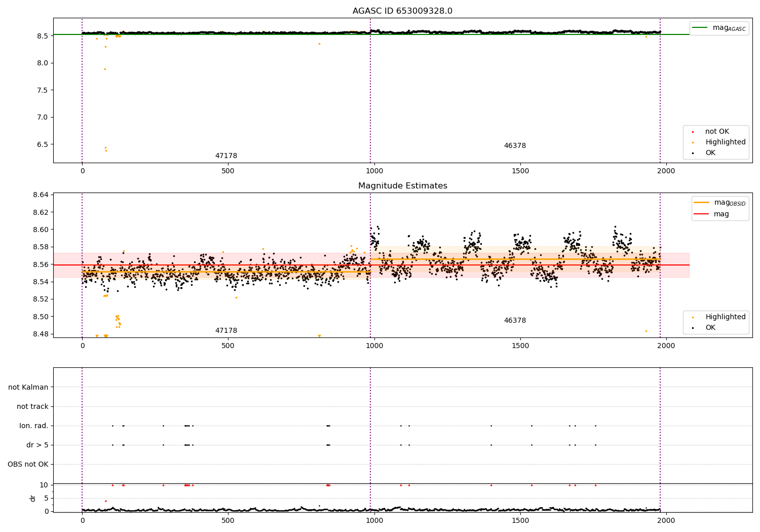Click the 8.64 tick on the middle plot
Image resolution: width=760 pixels, height=532 pixels.
(x=40, y=195)
